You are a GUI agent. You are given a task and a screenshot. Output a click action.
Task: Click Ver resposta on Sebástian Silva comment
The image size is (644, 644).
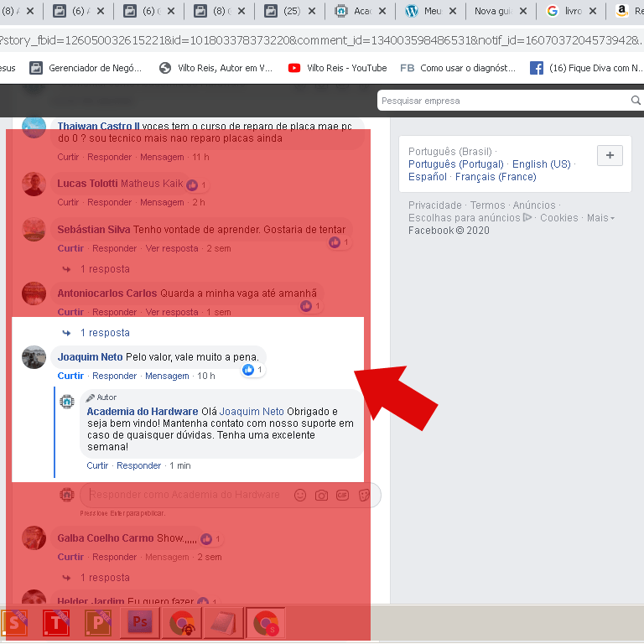pyautogui.click(x=172, y=248)
